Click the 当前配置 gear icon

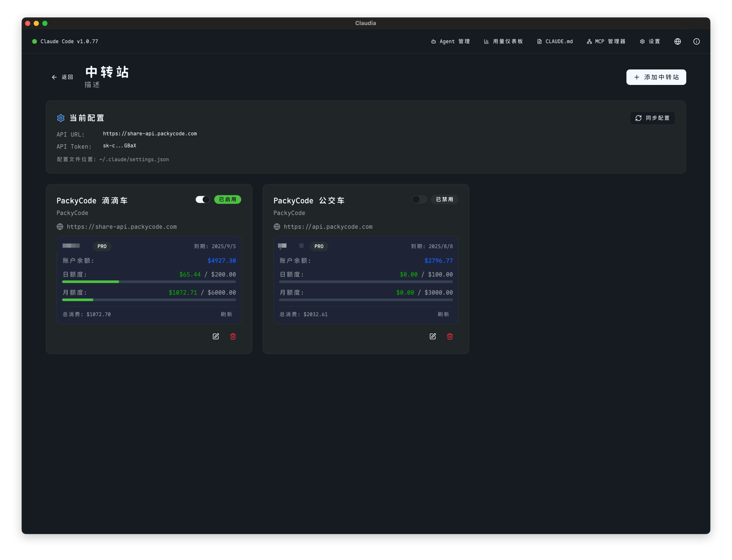click(x=61, y=118)
